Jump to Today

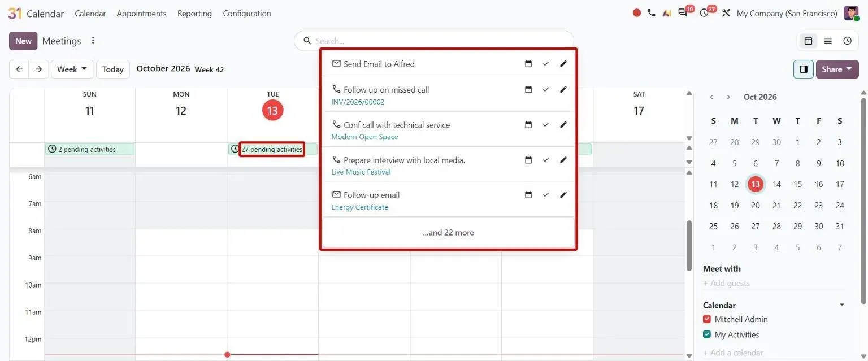113,69
